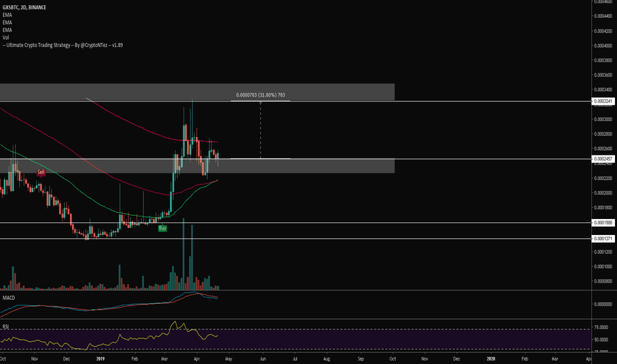
Task: Click the Sep label on time axis
Action: tap(361, 359)
